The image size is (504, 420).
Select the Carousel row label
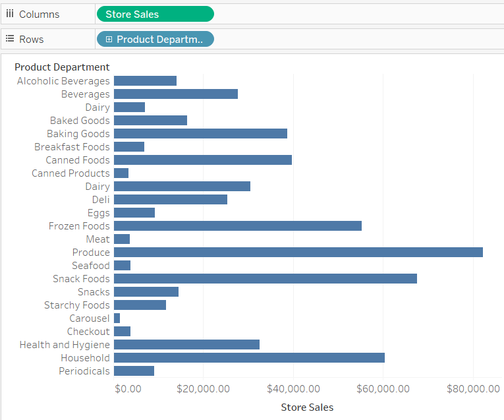pos(90,318)
